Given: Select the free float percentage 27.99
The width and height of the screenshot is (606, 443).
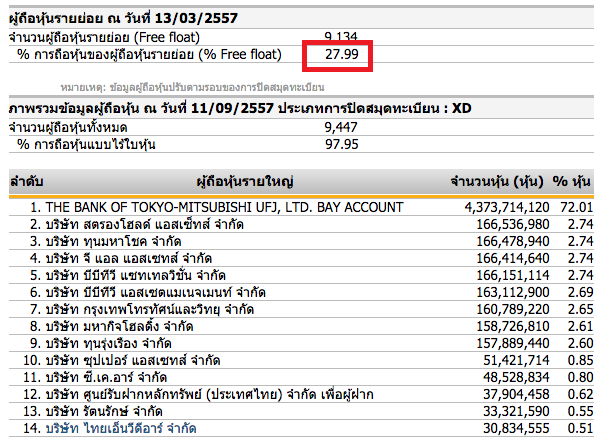Looking at the screenshot, I should [x=342, y=54].
